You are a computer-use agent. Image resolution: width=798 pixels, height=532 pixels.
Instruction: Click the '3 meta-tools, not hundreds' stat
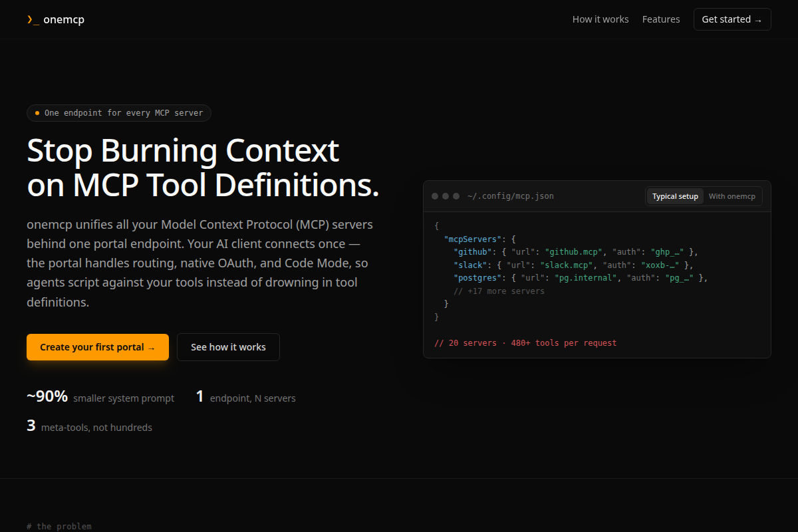tap(89, 426)
